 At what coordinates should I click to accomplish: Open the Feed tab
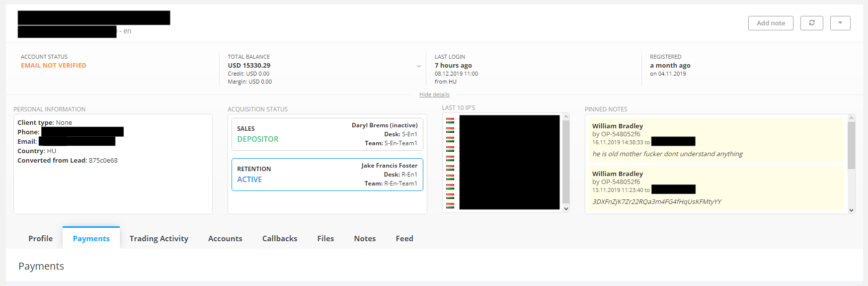pos(404,238)
